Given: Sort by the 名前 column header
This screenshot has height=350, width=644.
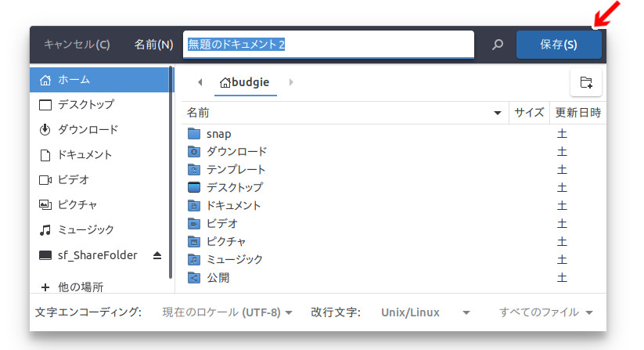Looking at the screenshot, I should (x=344, y=113).
